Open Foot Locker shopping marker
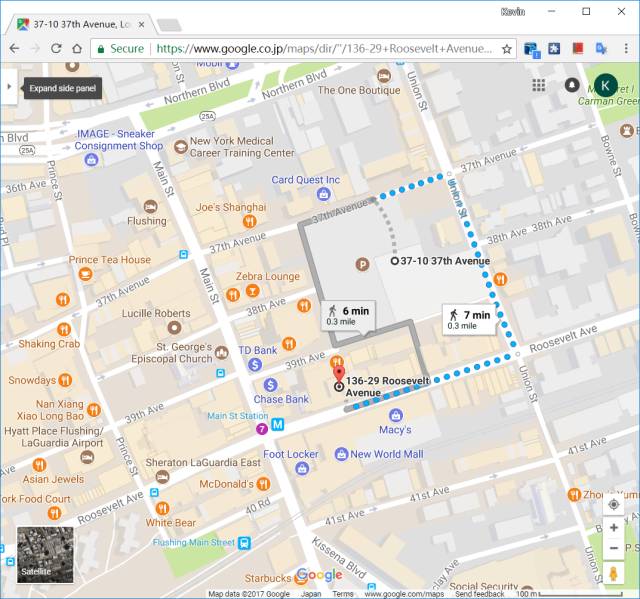This screenshot has height=599, width=640. click(x=302, y=468)
